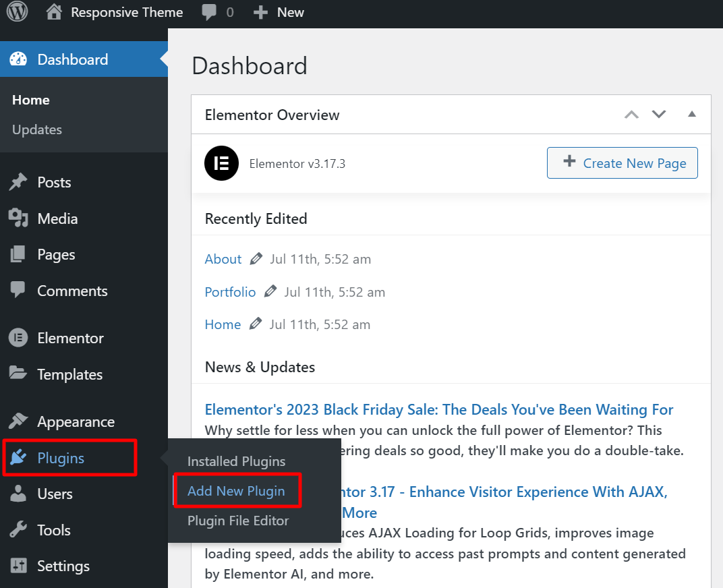Open the Home page link in Recently Edited
The height and width of the screenshot is (588, 723).
point(223,324)
